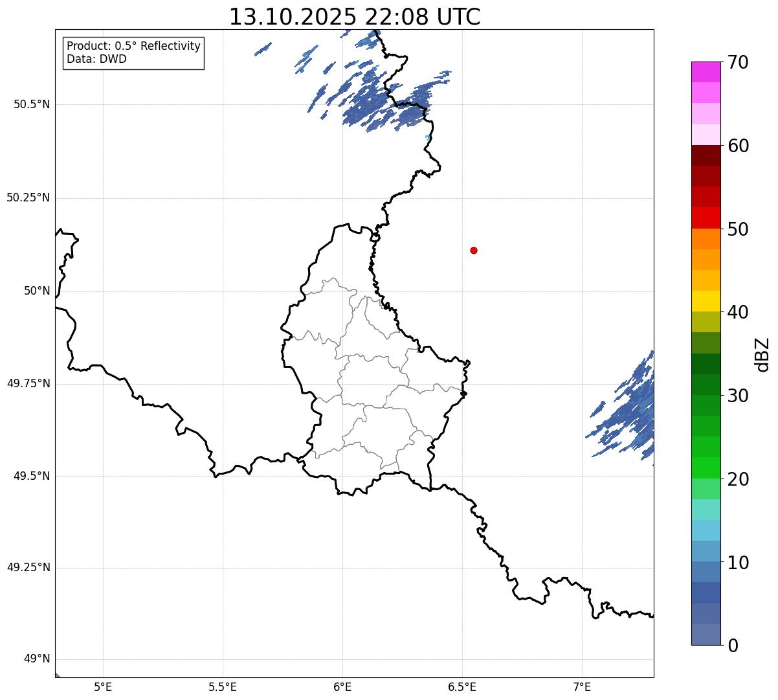The image size is (778, 700).
Task: Click the colorbar 30 tick label
Action: (738, 396)
